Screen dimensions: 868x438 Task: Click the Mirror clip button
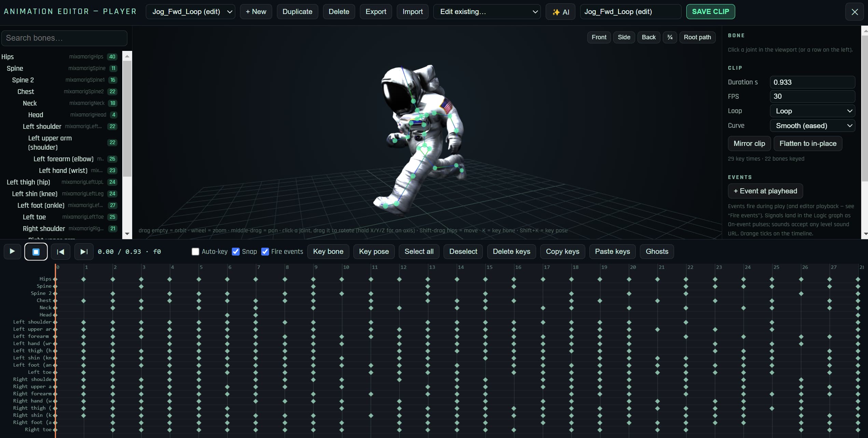pyautogui.click(x=749, y=143)
